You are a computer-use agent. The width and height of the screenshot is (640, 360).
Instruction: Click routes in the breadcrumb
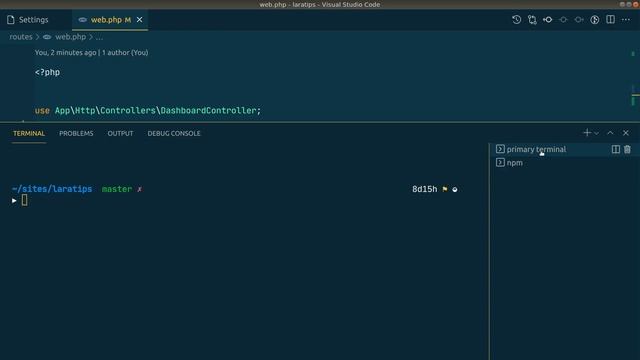21,37
